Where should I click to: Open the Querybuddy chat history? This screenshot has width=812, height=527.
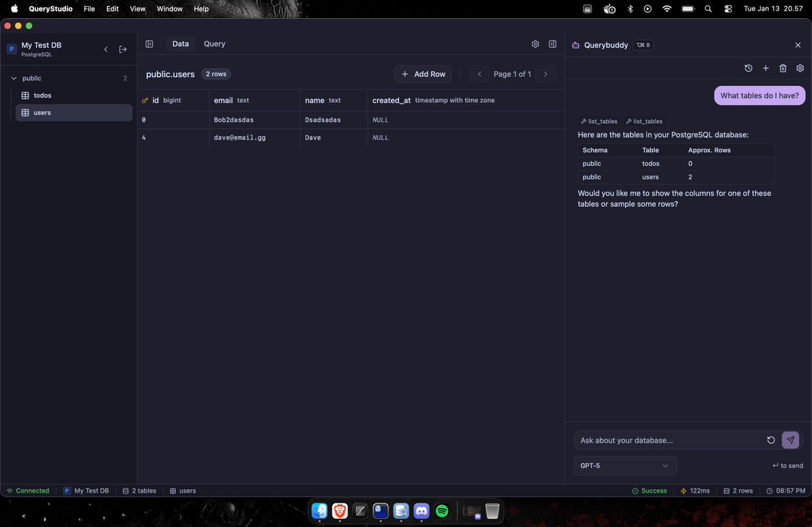748,68
